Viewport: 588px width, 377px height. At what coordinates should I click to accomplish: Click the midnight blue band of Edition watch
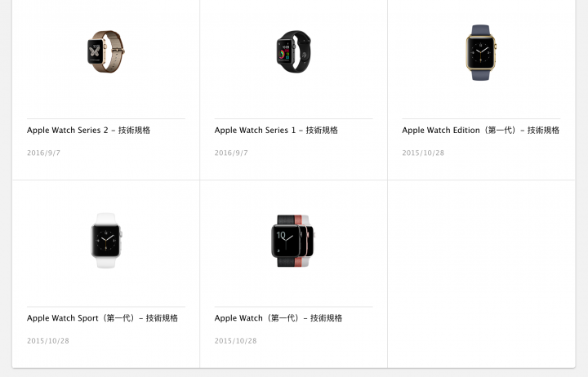tap(481, 30)
